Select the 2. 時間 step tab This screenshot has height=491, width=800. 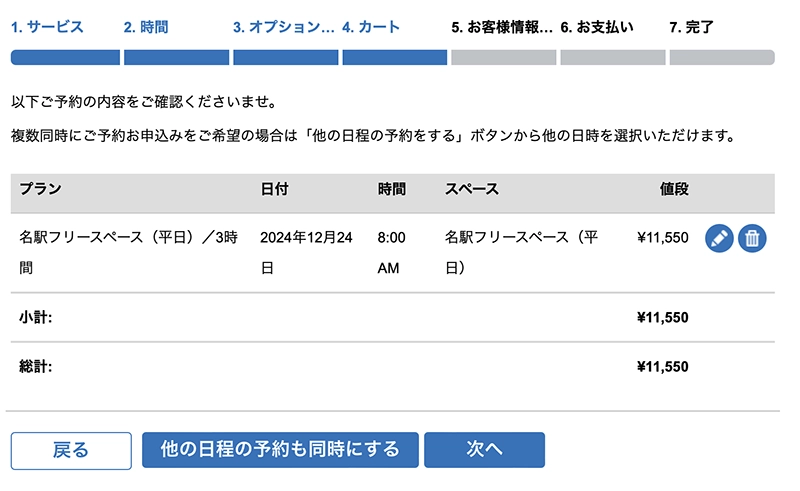tap(146, 27)
